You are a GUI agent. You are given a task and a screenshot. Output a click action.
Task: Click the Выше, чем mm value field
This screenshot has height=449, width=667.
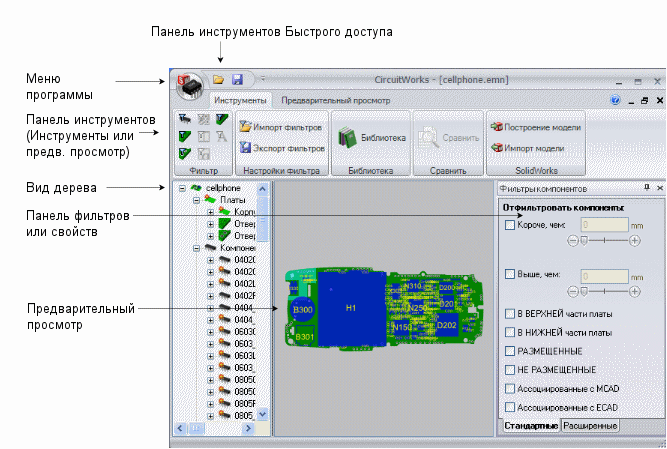(604, 276)
